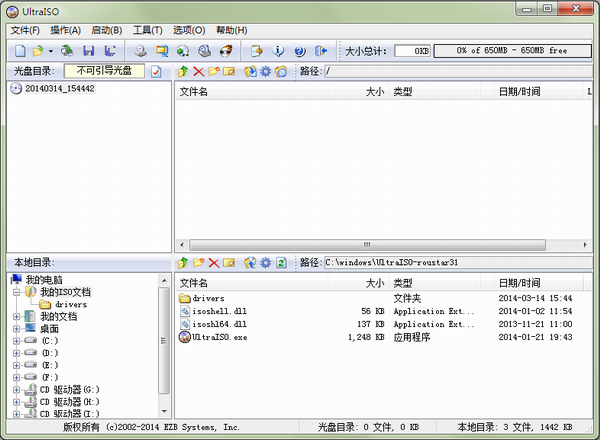Screen dimensions: 600x440
Task: Click the Save floppy disk icon
Action: (x=89, y=51)
